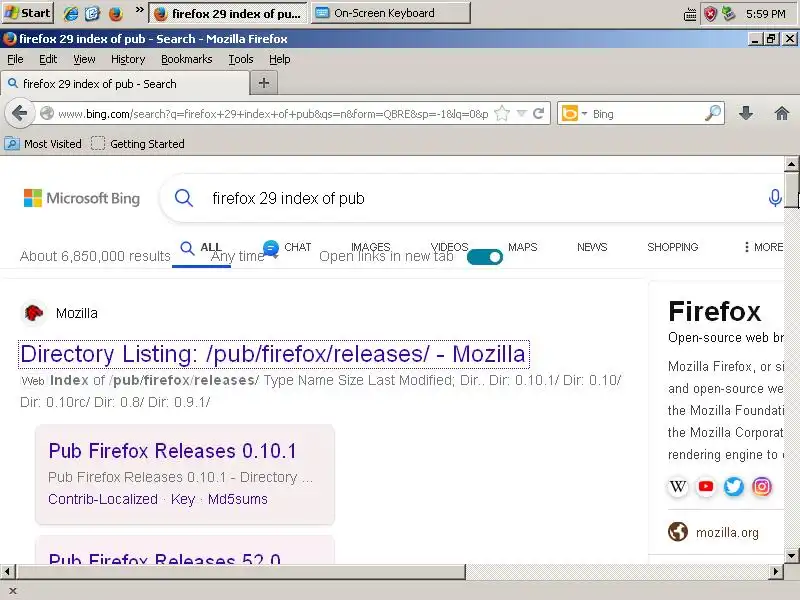Start voice search with microphone icon

[x=774, y=198]
